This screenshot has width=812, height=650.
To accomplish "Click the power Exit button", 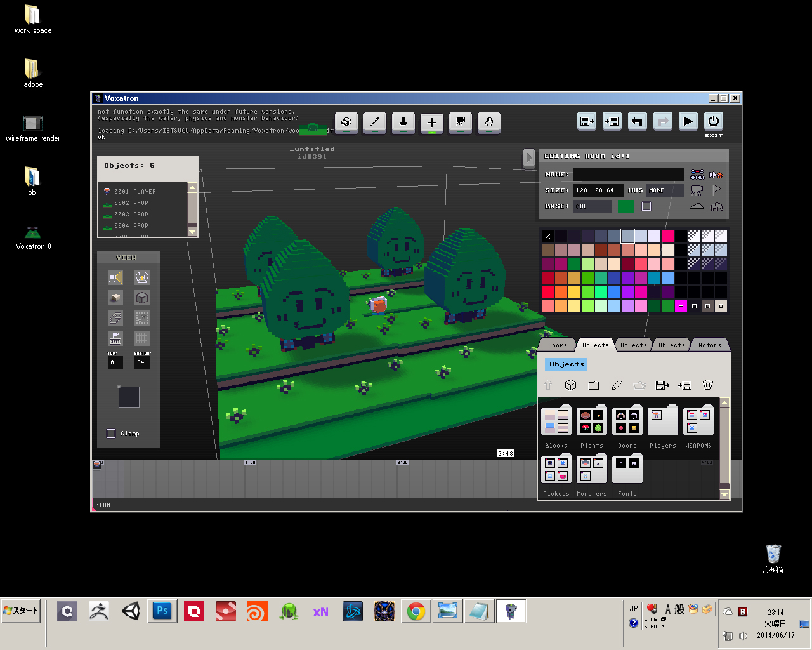I will [x=714, y=121].
